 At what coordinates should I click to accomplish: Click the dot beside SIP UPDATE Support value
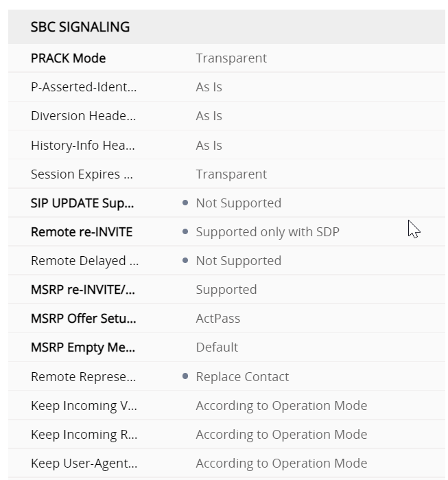pyautogui.click(x=185, y=203)
